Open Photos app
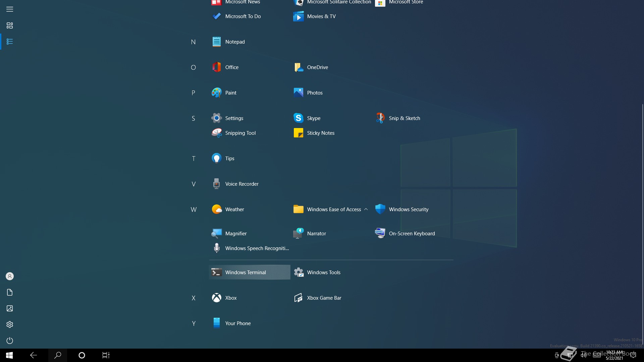The height and width of the screenshot is (362, 644). pyautogui.click(x=331, y=93)
